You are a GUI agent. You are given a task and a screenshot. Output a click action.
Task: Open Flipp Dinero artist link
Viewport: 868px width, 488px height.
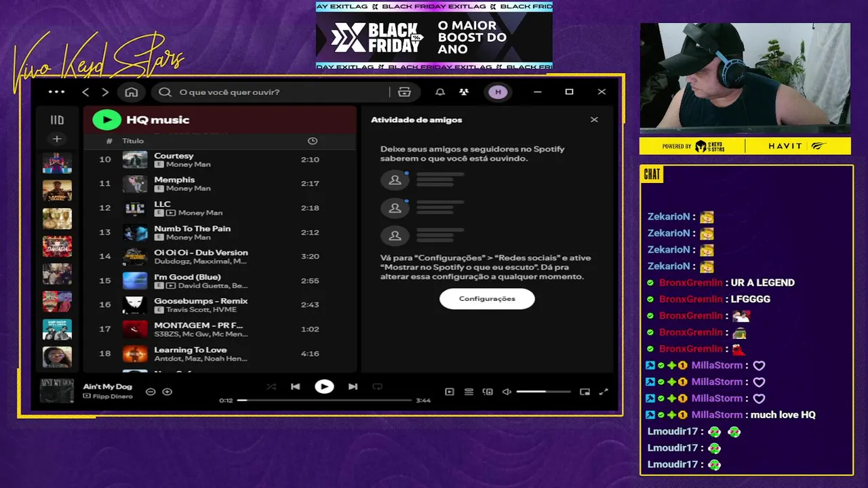(112, 396)
